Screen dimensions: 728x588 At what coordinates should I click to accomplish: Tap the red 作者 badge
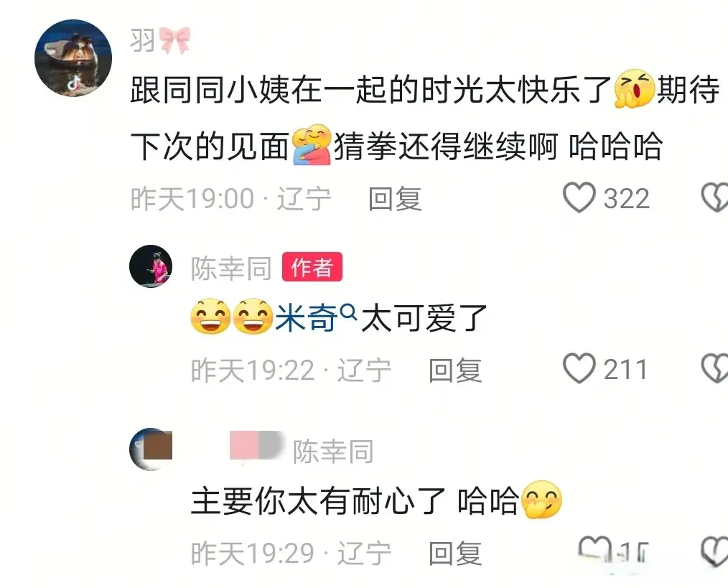[x=312, y=266]
